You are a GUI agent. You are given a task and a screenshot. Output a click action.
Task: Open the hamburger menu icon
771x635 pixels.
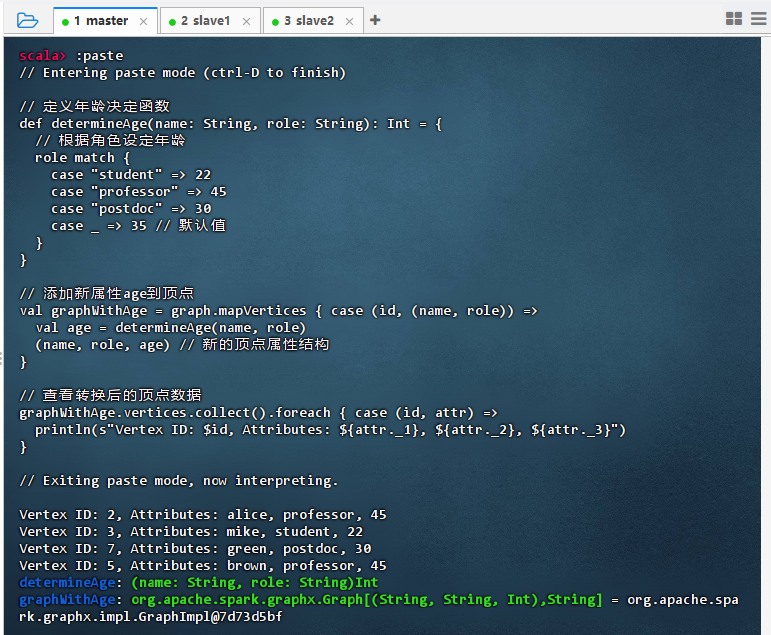(x=759, y=19)
